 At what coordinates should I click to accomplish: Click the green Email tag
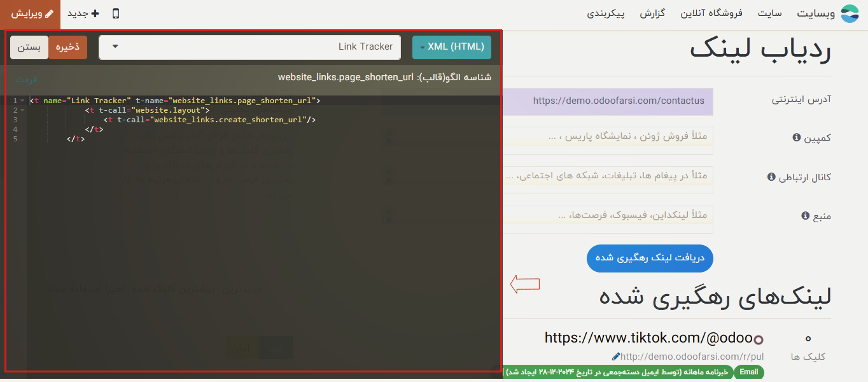pos(749,372)
